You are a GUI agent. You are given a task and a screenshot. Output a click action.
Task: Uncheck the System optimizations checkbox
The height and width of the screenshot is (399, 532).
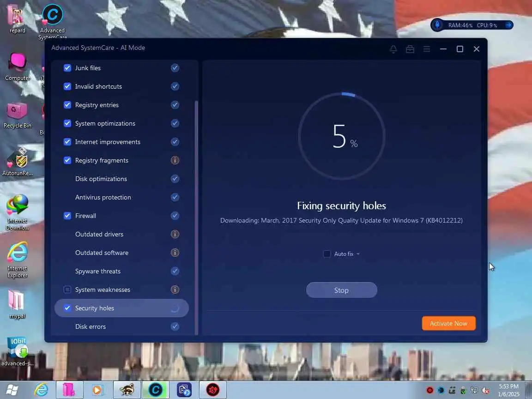(67, 123)
